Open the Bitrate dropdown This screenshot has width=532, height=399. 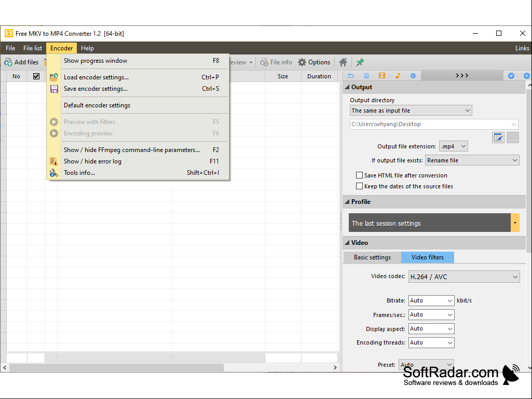pos(431,300)
